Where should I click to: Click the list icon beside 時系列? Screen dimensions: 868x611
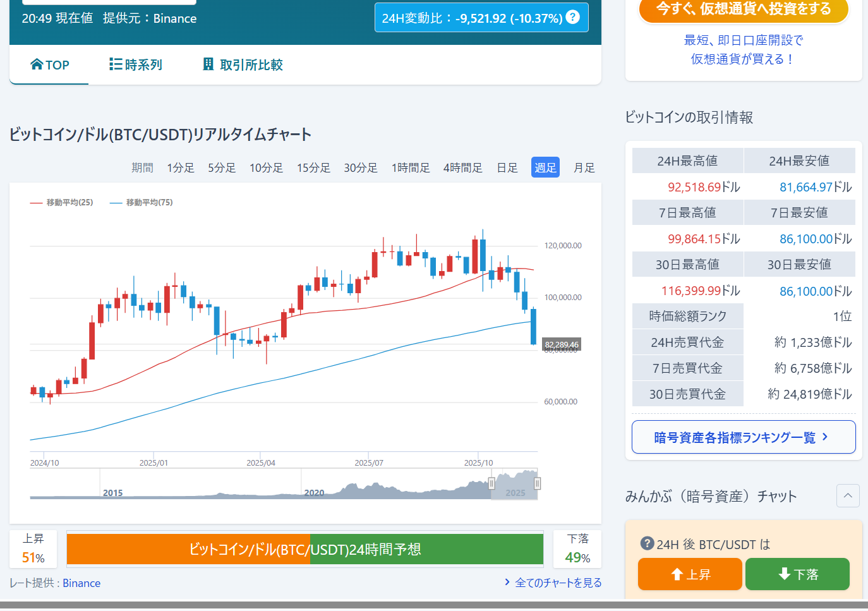[x=116, y=64]
